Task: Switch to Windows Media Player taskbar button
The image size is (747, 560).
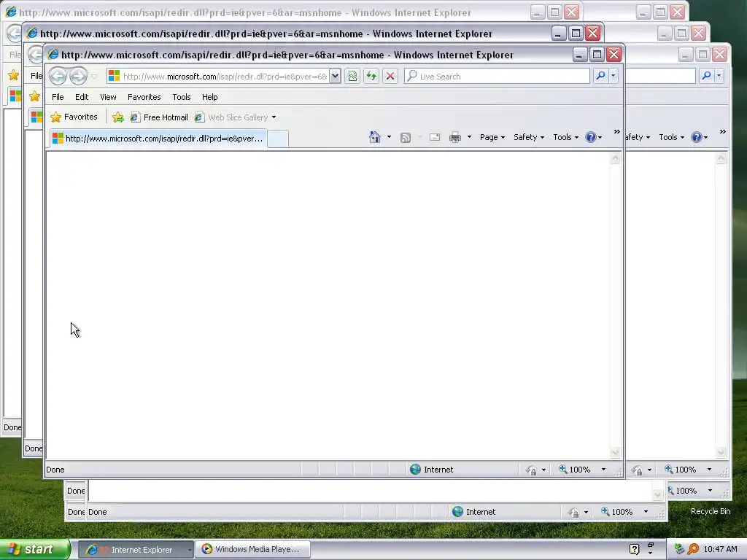Action: (x=253, y=550)
